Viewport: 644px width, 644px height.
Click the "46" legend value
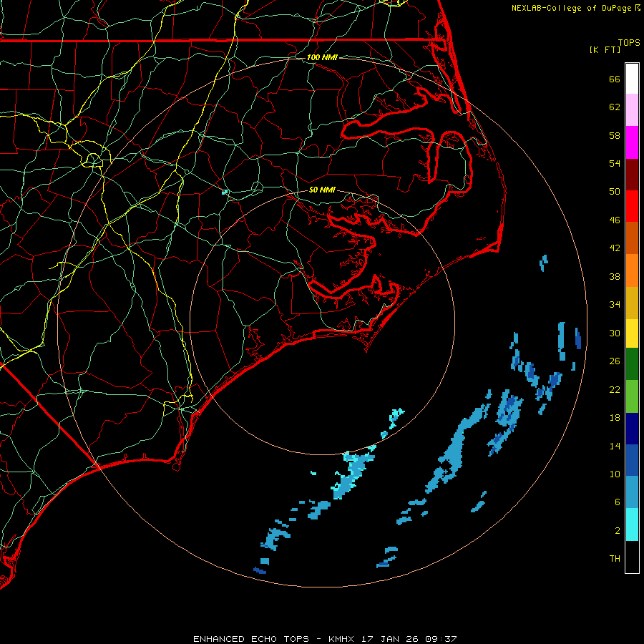[615, 220]
